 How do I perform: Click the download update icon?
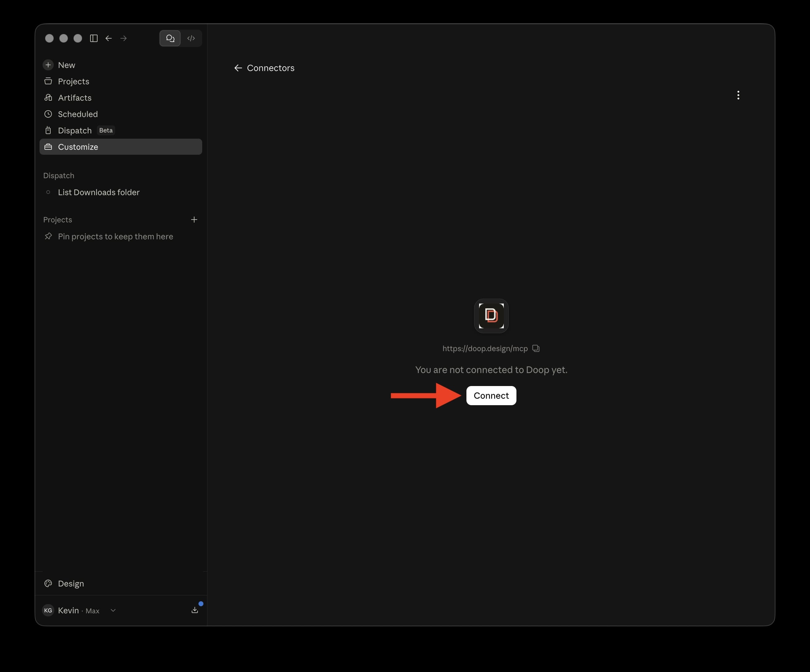[195, 610]
